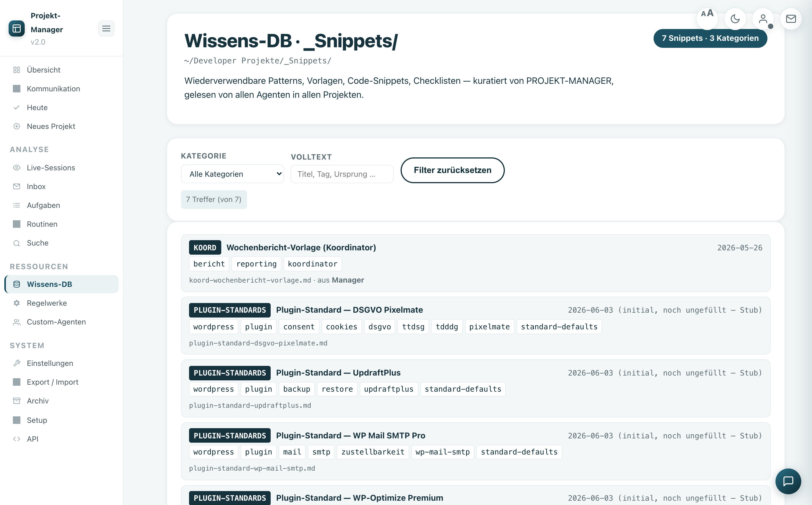
Task: Click the 7 Treffer (von 7) chip
Action: pyautogui.click(x=214, y=199)
